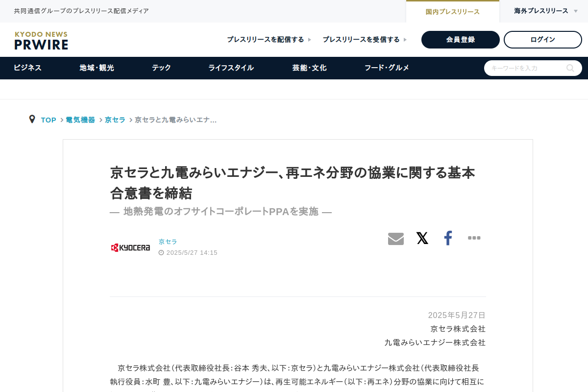Viewport: 588px width, 392px height.
Task: Open フード・グルメ category
Action: pyautogui.click(x=387, y=68)
